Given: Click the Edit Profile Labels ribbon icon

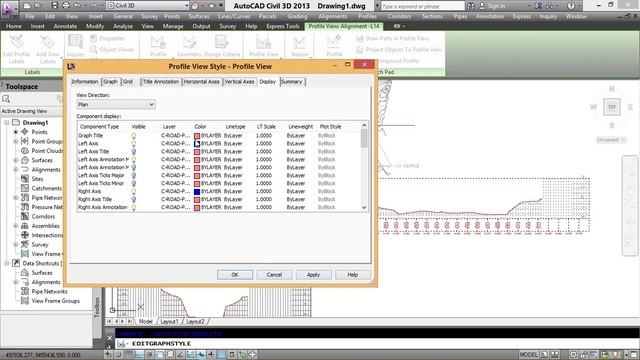Looking at the screenshot, I should [17, 42].
